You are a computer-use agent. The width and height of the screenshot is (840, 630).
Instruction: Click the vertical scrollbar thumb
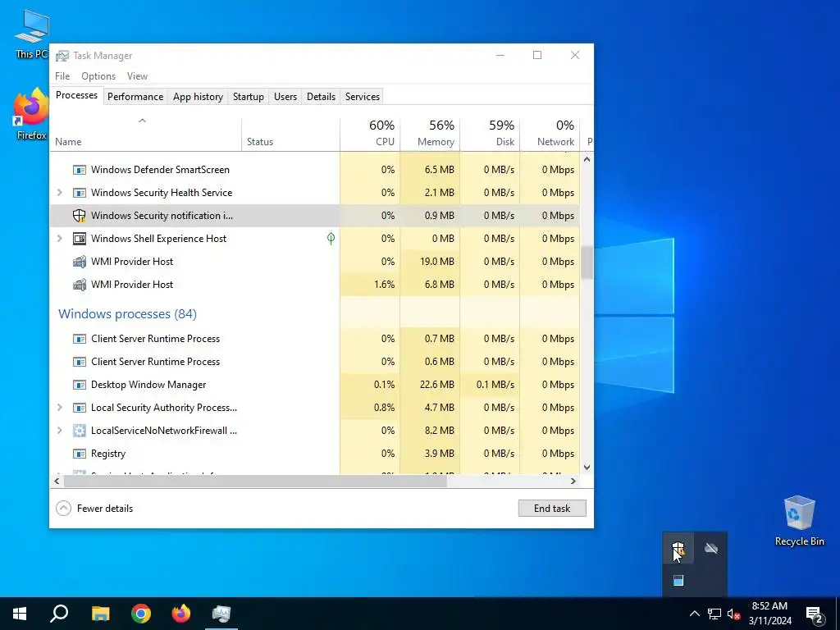click(x=587, y=262)
